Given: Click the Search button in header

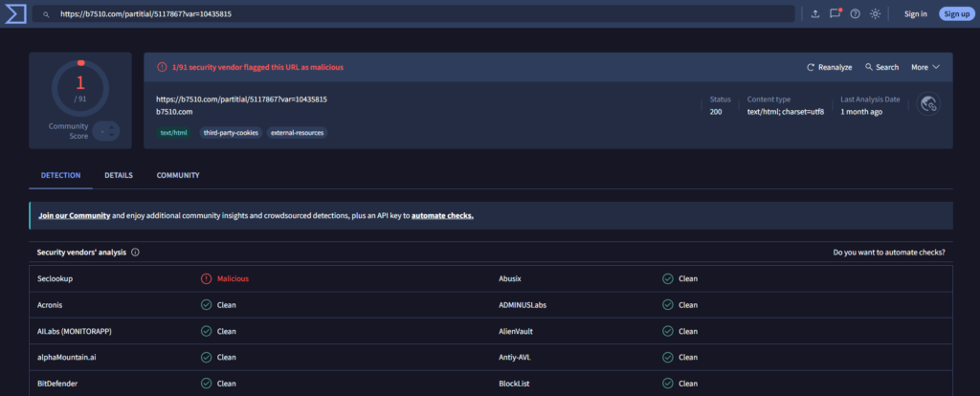Looking at the screenshot, I should [881, 67].
